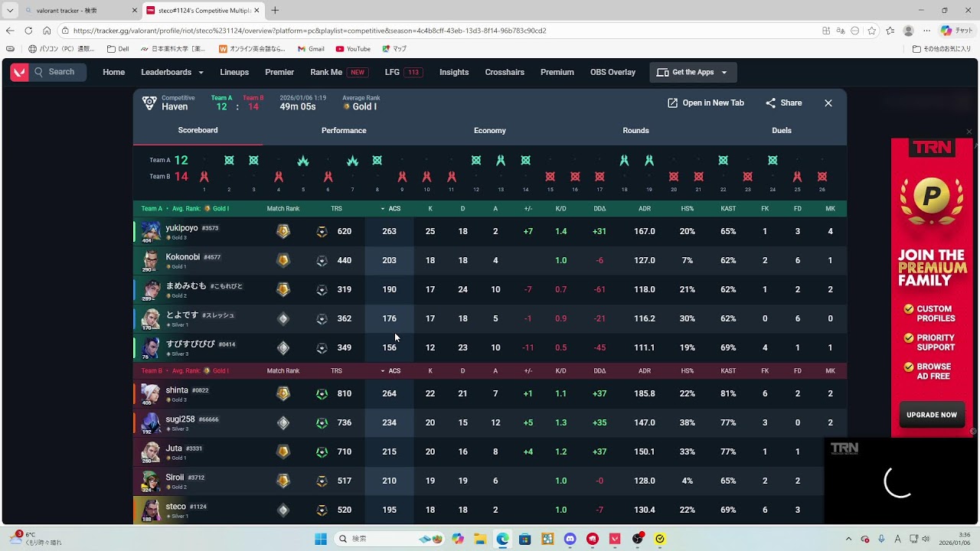Open Crosshairs in the navigation bar
Viewport: 980px width, 551px height.
pyautogui.click(x=505, y=72)
